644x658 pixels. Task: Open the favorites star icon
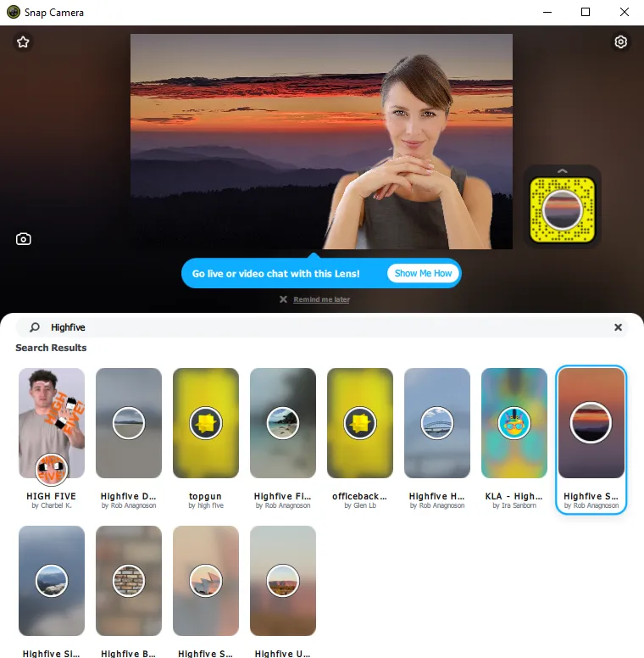[23, 42]
